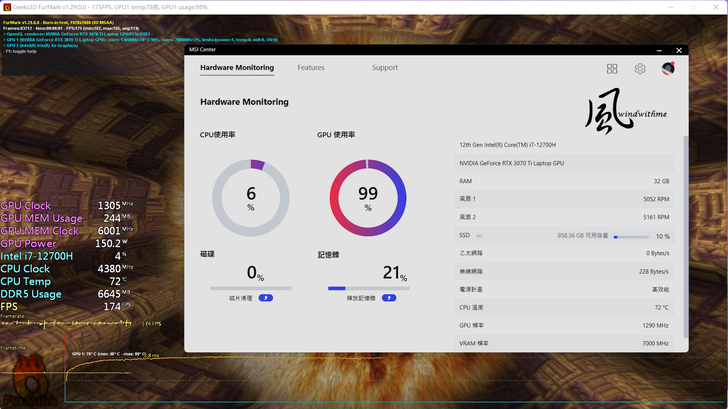
Task: Click the disk cleanup button under 磁碟
Action: pos(266,298)
